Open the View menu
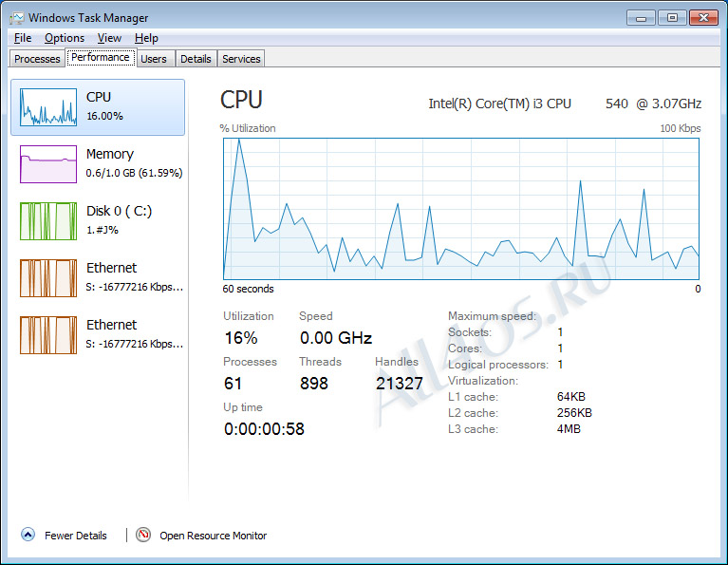The image size is (728, 565). coord(109,38)
